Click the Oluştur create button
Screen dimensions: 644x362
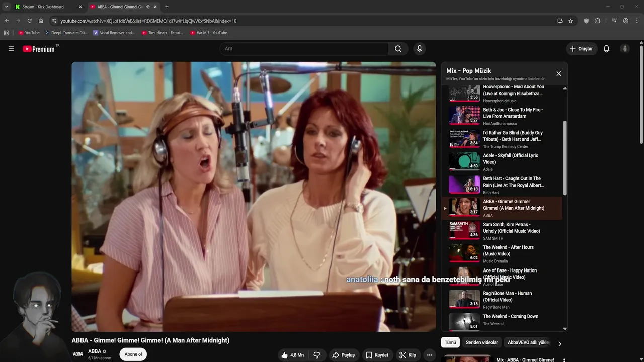pos(581,49)
